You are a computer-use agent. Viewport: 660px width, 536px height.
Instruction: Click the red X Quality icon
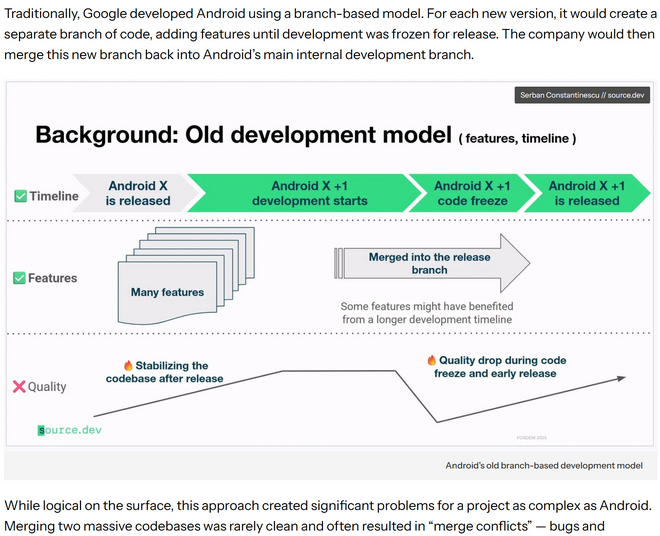(19, 387)
